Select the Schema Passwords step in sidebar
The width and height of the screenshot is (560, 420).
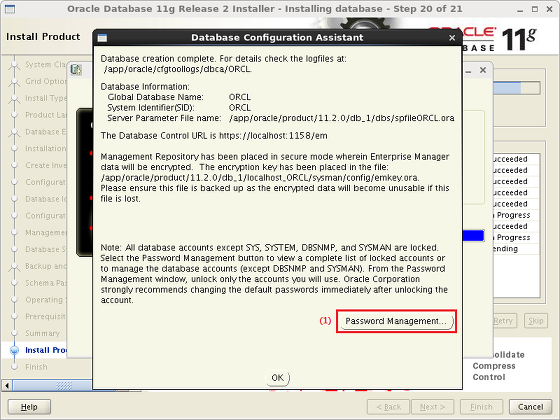pos(46,283)
